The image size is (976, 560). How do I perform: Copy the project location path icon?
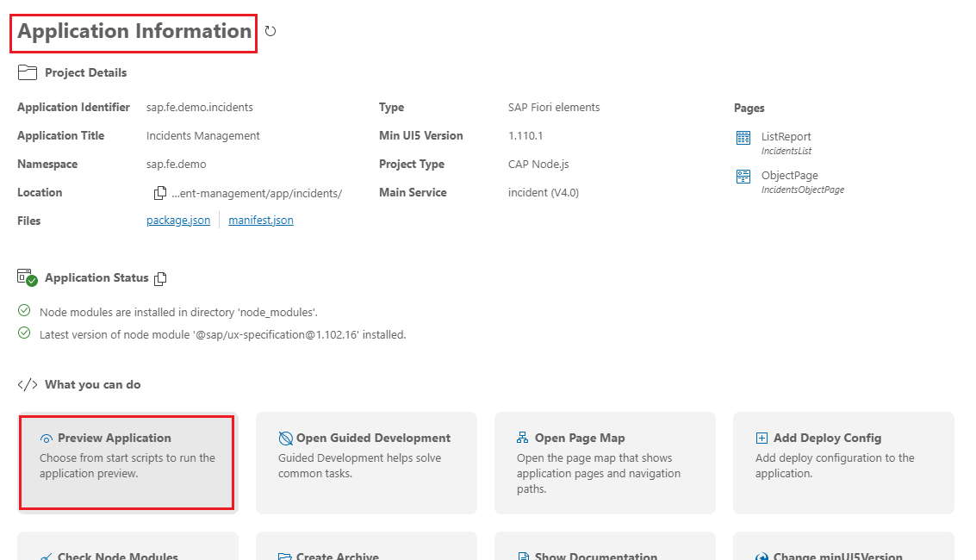pos(160,193)
